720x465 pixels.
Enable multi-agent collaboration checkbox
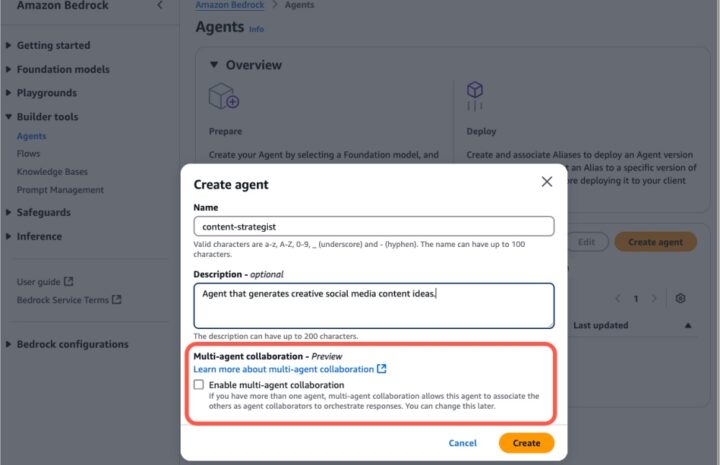click(199, 384)
